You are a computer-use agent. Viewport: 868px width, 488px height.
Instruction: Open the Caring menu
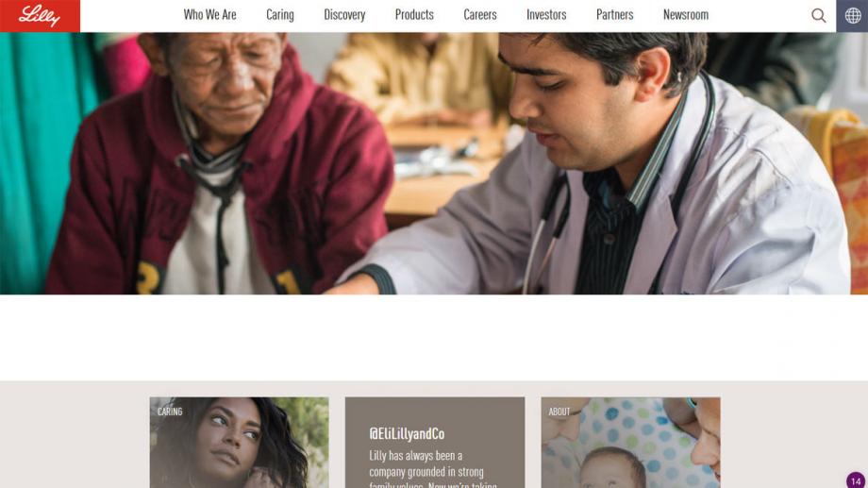click(x=280, y=15)
